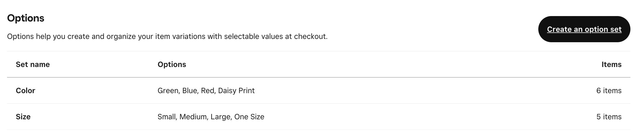644x134 pixels.
Task: Click One Size in the Size options
Action: click(x=249, y=117)
